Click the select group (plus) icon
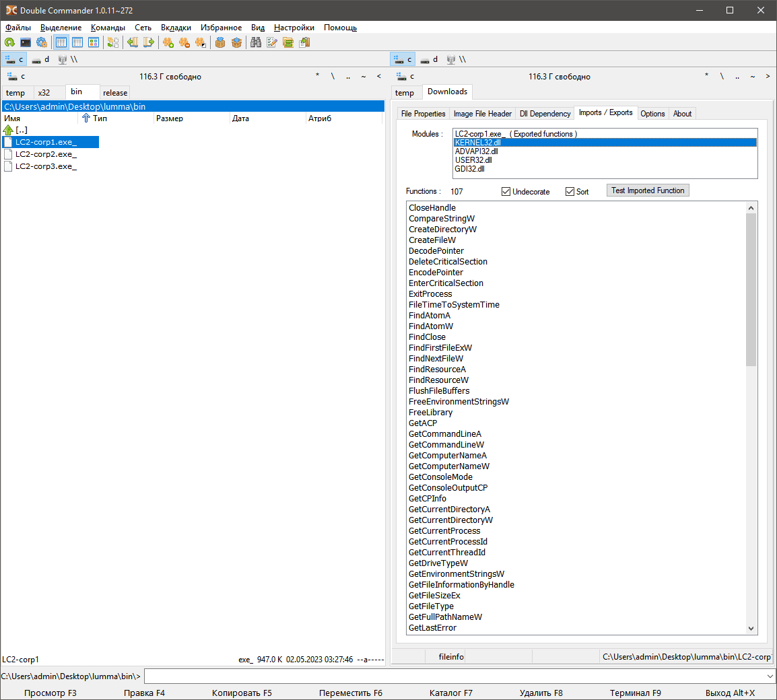 click(x=168, y=42)
